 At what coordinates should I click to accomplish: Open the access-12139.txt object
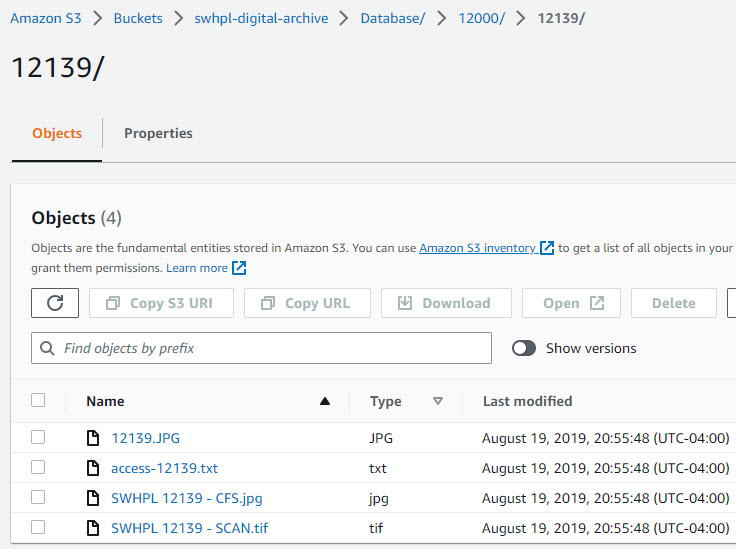click(x=164, y=468)
